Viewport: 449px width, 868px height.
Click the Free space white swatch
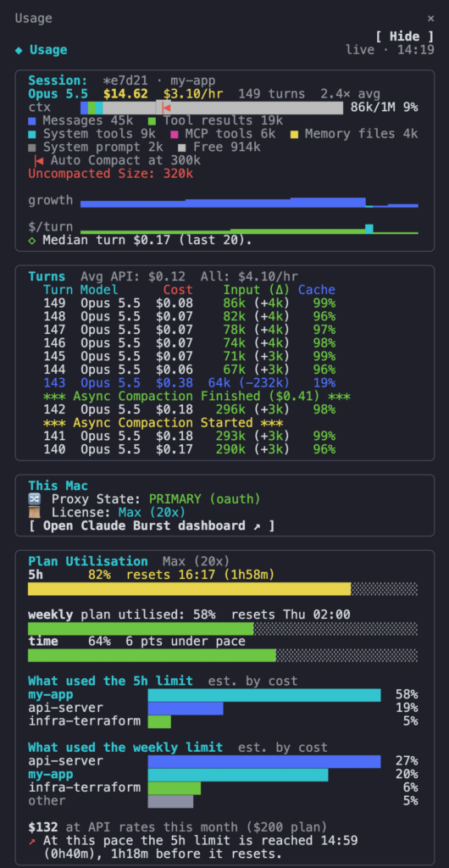182,147
